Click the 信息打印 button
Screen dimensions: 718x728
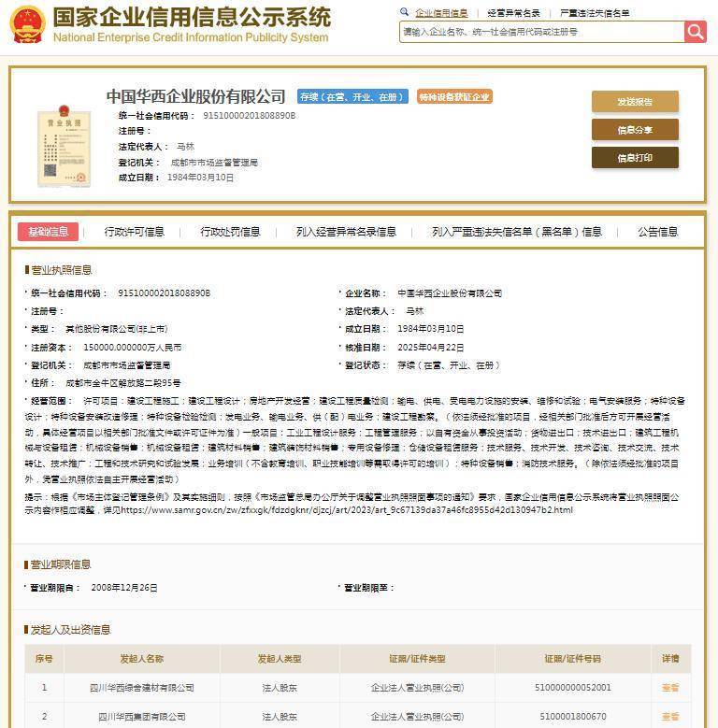pyautogui.click(x=635, y=158)
